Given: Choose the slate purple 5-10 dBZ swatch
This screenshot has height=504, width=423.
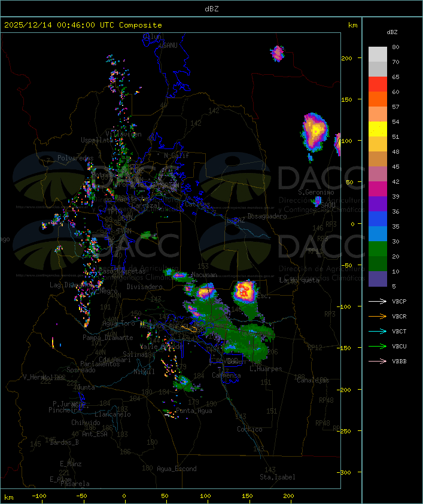Looking at the screenshot, I should point(378,279).
